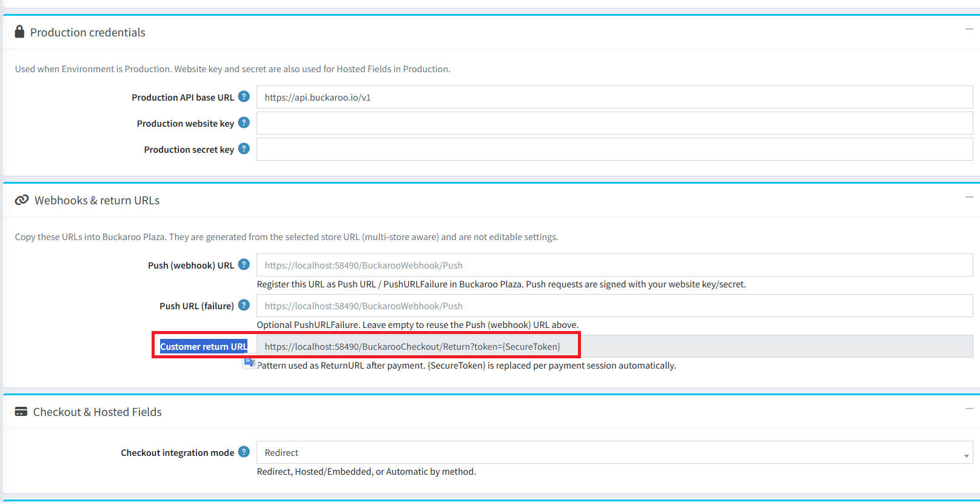
Task: Click the Production API base URL label
Action: 183,97
